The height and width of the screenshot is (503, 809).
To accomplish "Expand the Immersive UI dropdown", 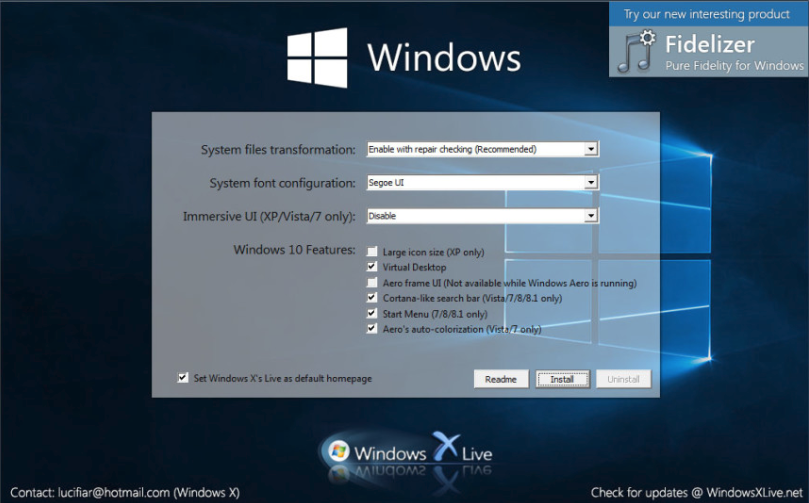I will point(591,215).
